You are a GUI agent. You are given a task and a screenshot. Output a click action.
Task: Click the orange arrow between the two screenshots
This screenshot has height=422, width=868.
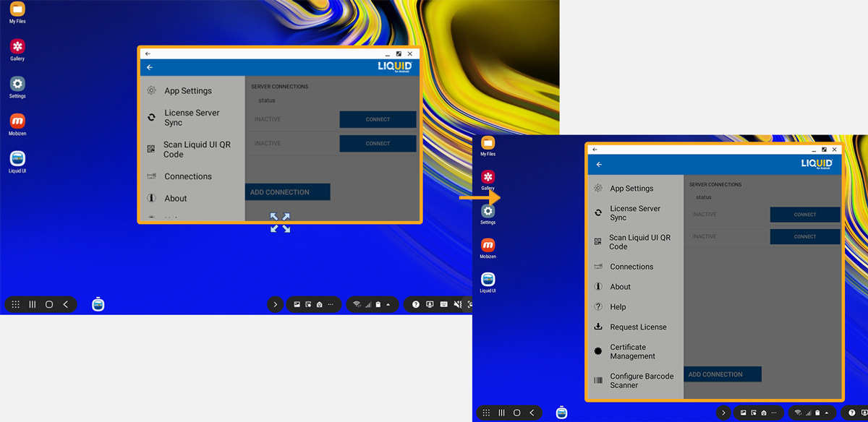click(x=480, y=196)
